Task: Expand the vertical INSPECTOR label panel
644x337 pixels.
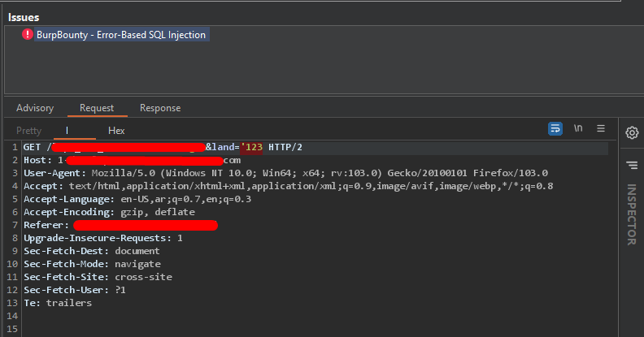Action: point(631,214)
